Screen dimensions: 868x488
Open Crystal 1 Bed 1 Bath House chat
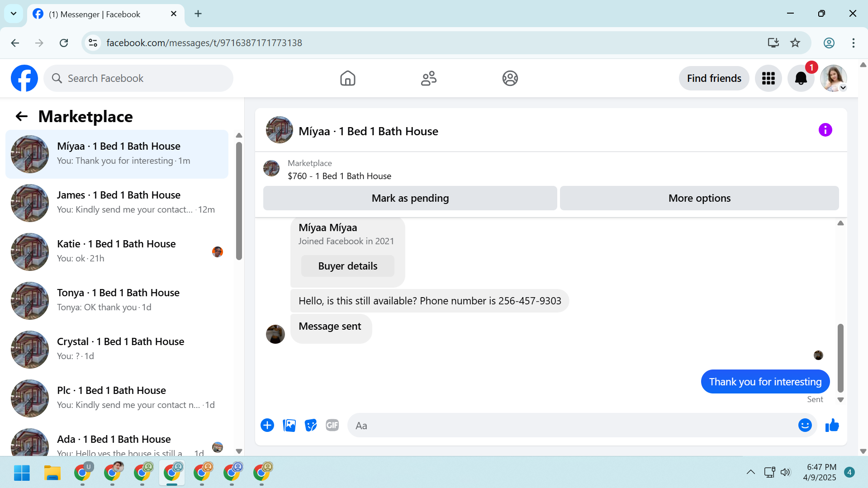point(117,350)
